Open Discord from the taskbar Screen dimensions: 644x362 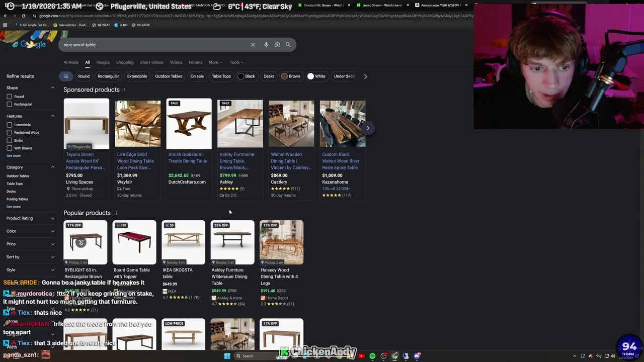pos(417,356)
